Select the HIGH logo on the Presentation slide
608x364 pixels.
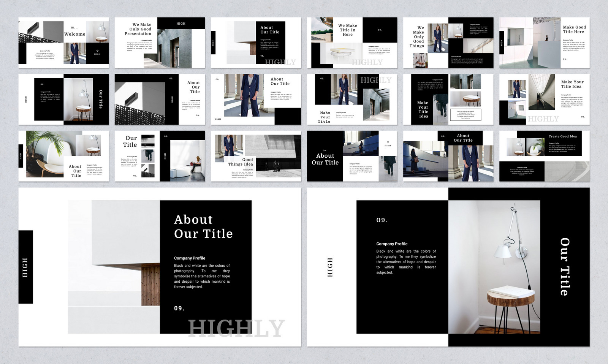pyautogui.click(x=181, y=24)
